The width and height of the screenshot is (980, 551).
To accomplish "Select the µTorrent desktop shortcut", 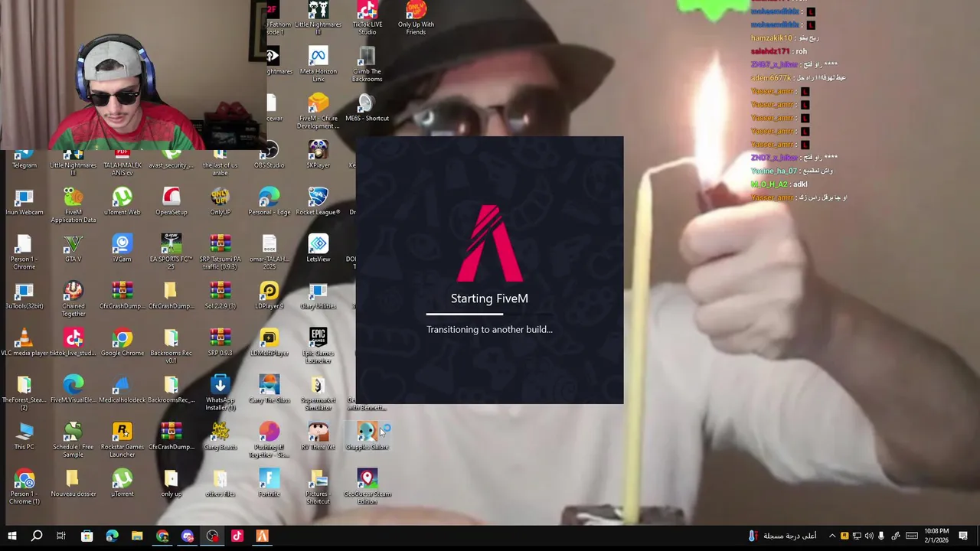I will [122, 483].
